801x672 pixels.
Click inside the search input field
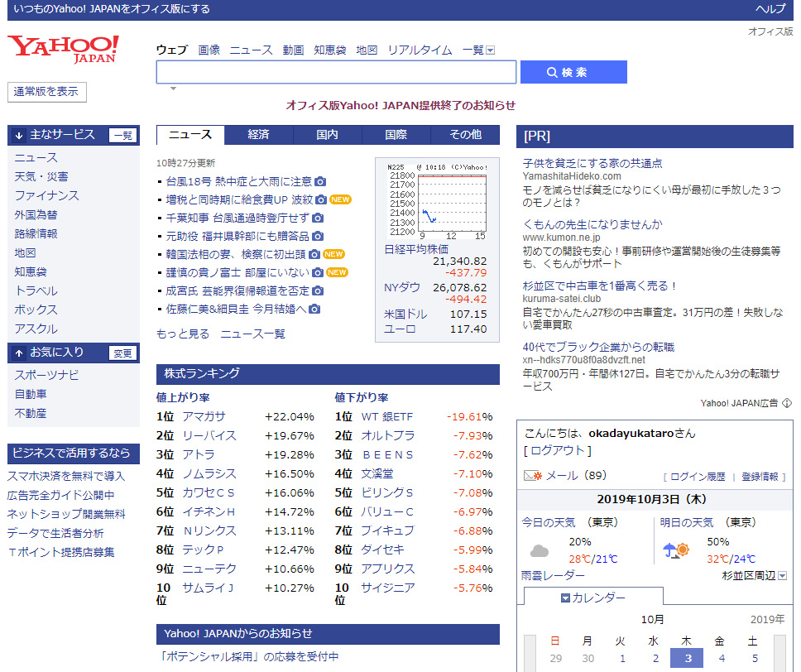tap(335, 72)
